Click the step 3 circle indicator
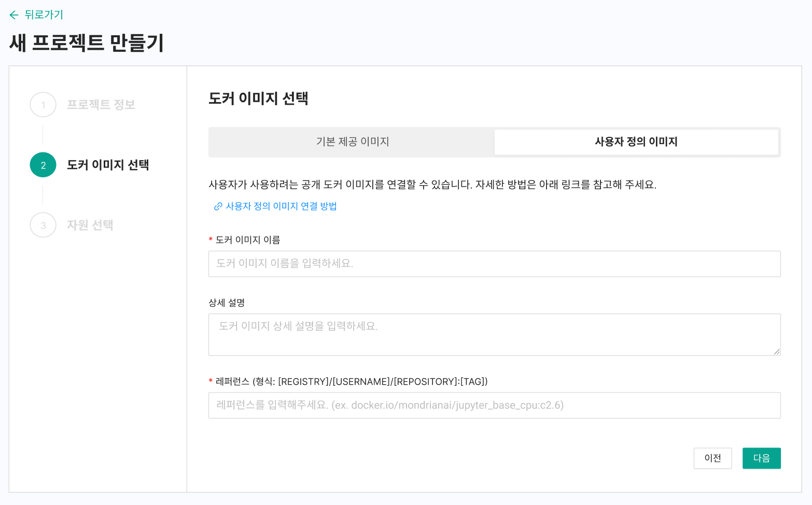 43,225
